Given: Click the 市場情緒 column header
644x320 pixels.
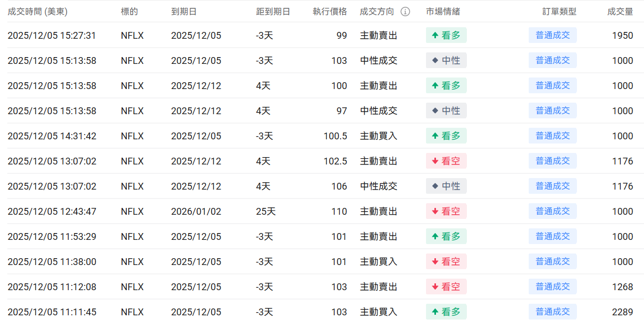Looking at the screenshot, I should [443, 12].
